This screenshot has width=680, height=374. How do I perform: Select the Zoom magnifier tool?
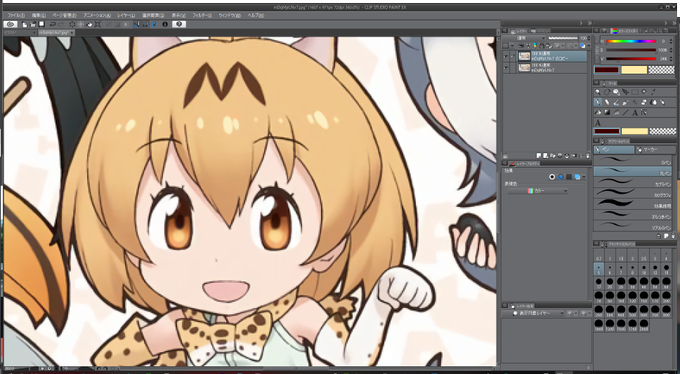(x=598, y=92)
